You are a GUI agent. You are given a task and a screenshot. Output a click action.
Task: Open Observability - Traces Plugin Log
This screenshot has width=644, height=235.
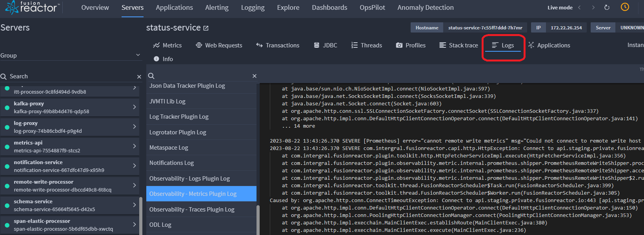point(201,210)
